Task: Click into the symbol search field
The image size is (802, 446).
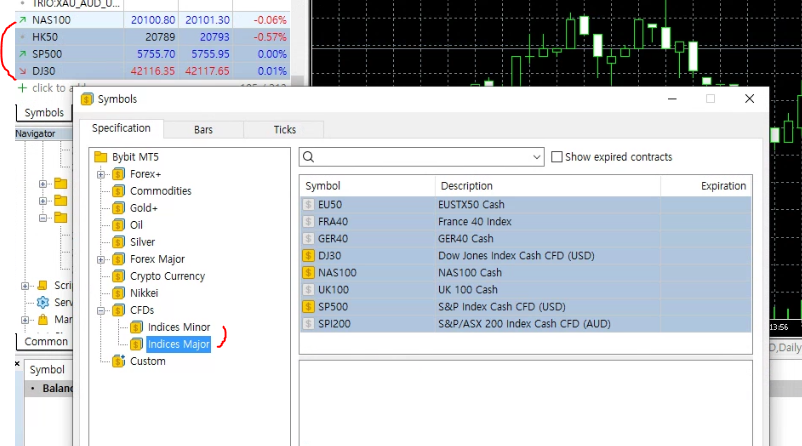Action: click(423, 157)
